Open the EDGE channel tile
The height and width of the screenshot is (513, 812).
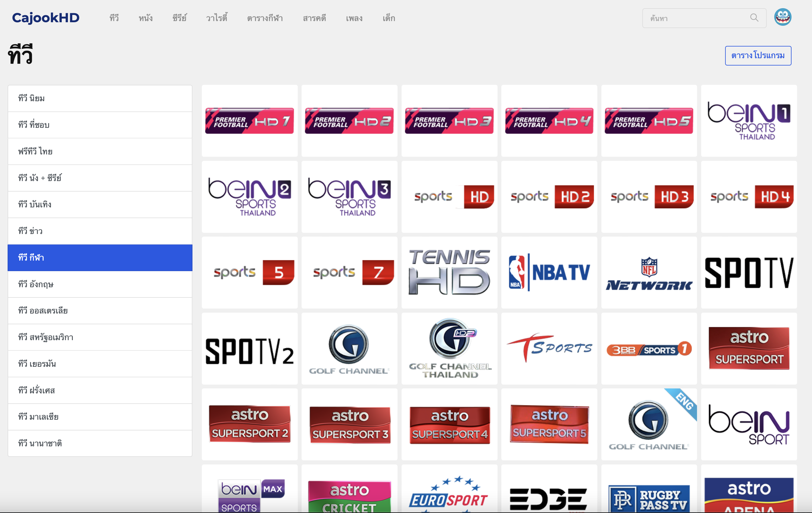(549, 489)
